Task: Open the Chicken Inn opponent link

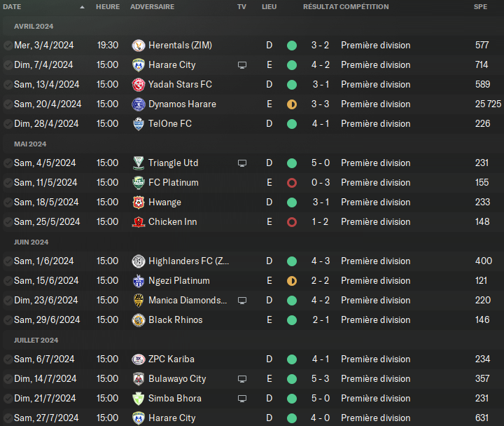Action: (x=173, y=222)
